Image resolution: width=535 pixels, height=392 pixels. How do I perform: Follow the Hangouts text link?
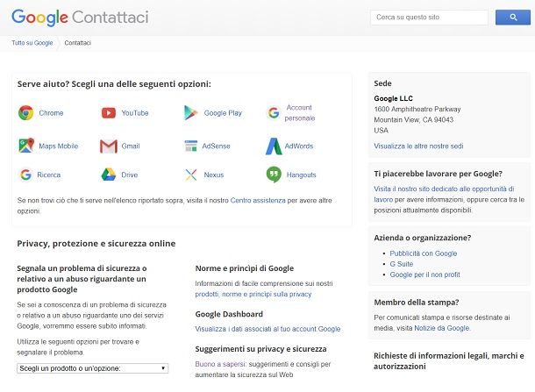pos(302,175)
